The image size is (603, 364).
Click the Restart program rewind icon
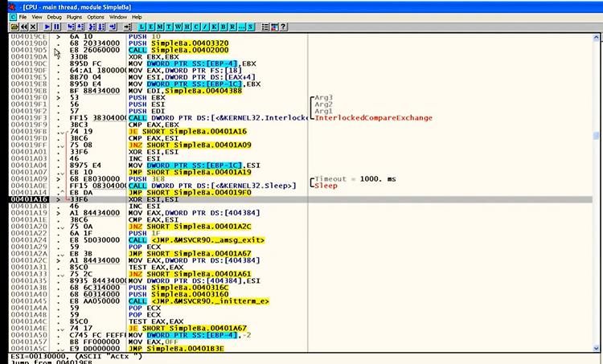24,27
